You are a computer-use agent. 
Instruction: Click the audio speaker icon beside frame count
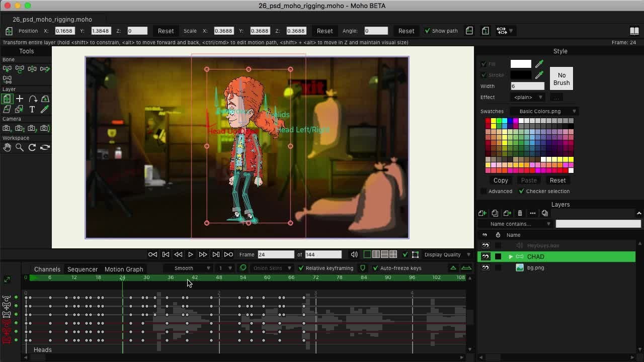[x=354, y=254]
